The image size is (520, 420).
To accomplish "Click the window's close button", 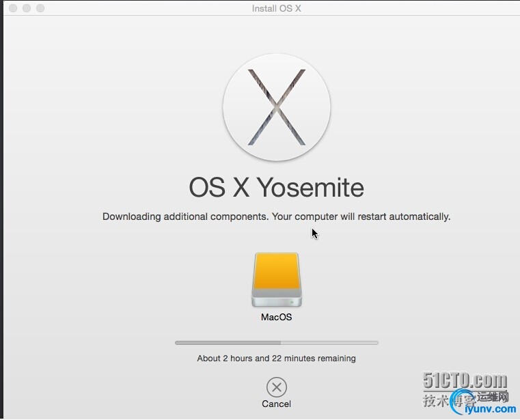I will (13, 8).
